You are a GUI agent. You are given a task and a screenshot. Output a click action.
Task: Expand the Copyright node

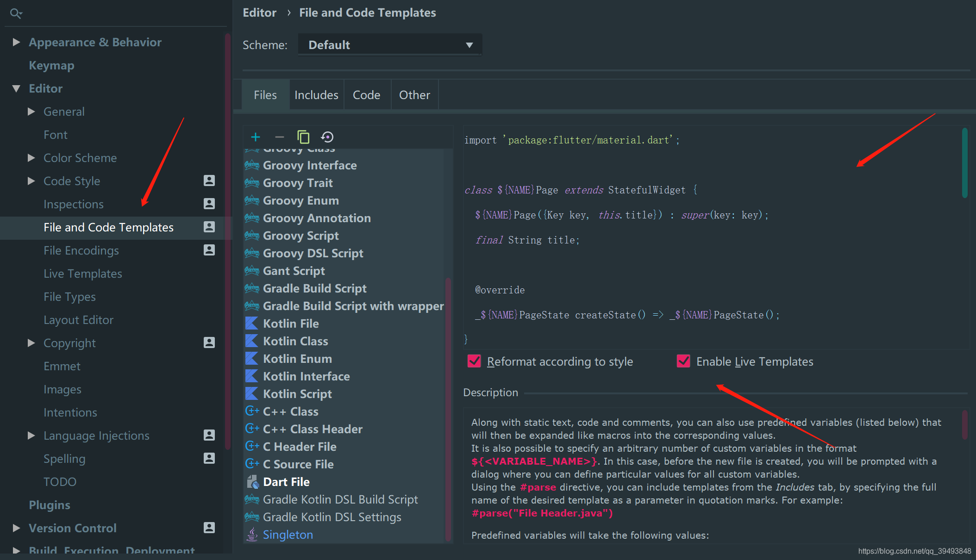tap(31, 343)
